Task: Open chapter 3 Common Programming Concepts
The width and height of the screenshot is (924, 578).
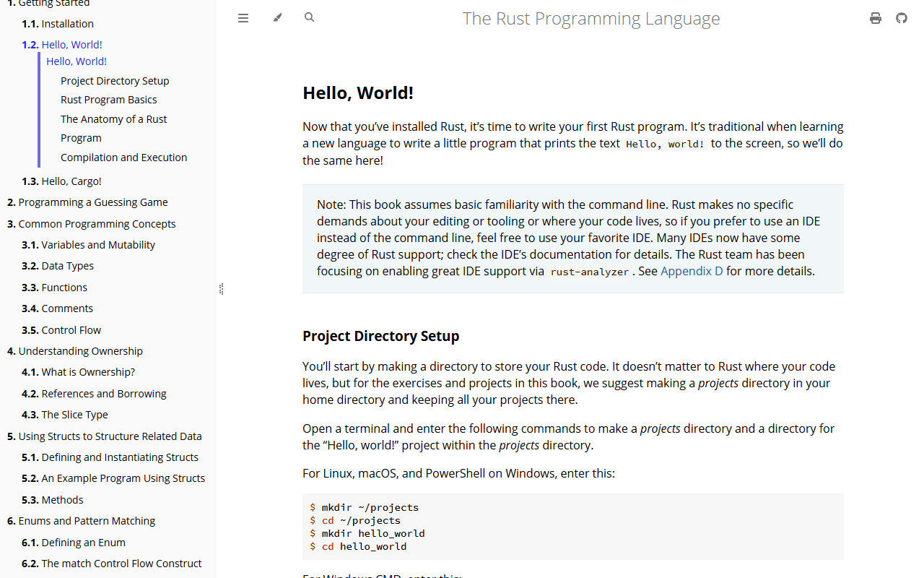Action: 92,224
